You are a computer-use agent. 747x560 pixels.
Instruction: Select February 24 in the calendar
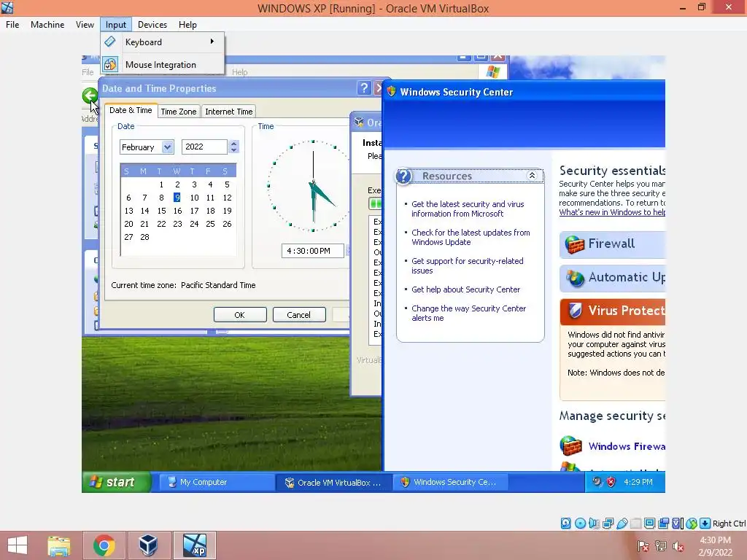click(x=194, y=224)
